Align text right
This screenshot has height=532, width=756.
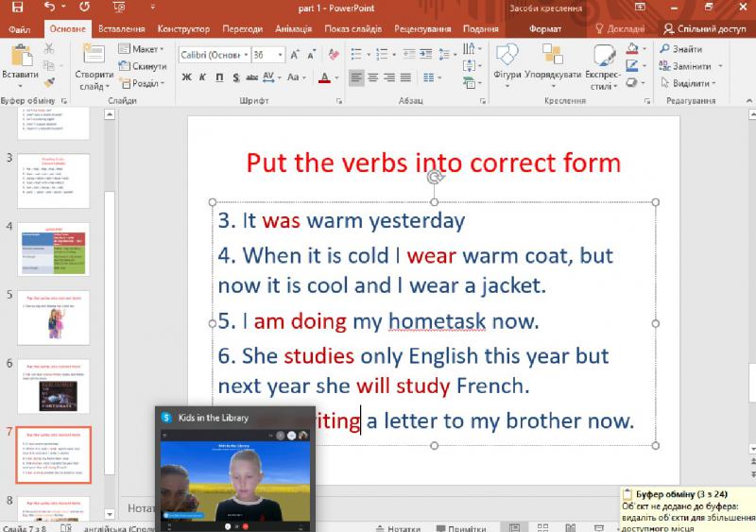pos(389,77)
